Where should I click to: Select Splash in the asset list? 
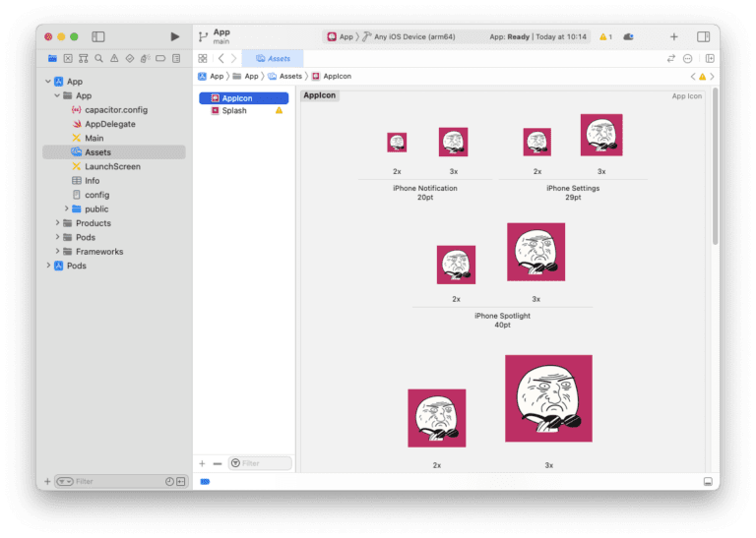coord(234,111)
